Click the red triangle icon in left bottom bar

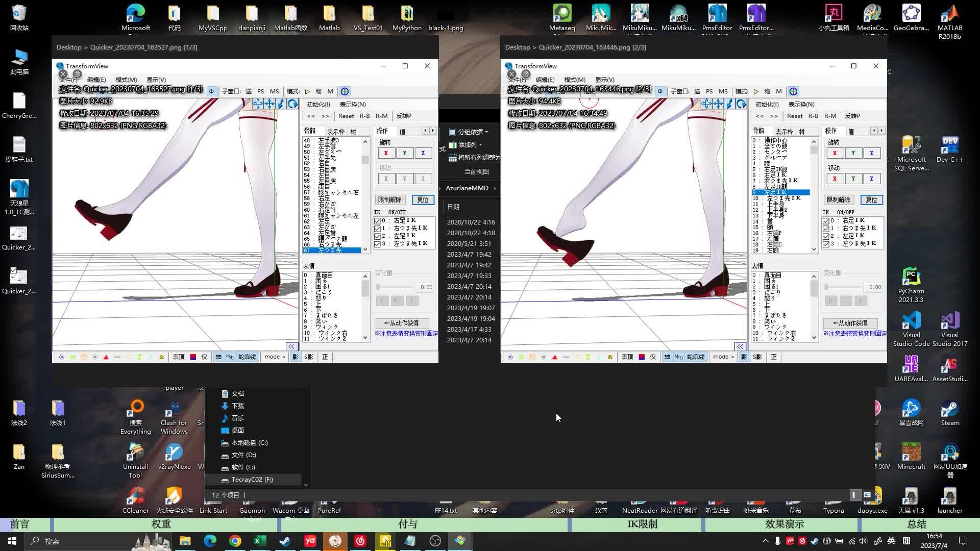tap(106, 357)
